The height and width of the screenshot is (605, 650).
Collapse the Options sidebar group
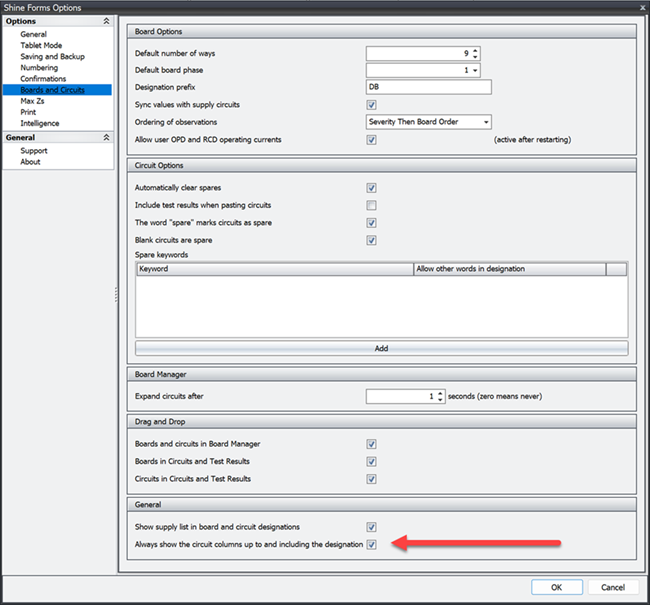tap(106, 21)
